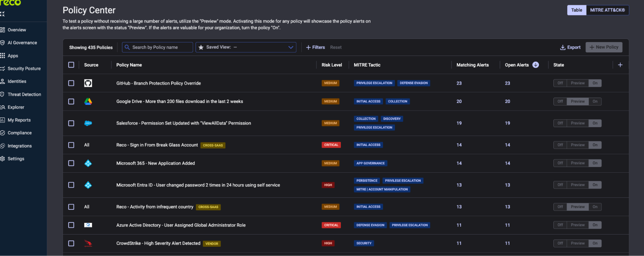The height and width of the screenshot is (256, 644).
Task: Sort by Policy Name column header
Action: tap(129, 65)
